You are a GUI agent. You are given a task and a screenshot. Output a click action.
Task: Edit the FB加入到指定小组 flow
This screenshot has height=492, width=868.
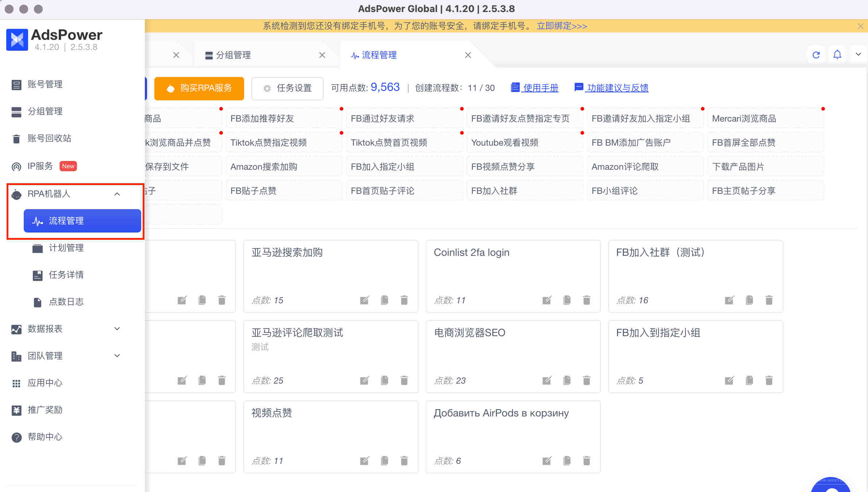click(729, 380)
